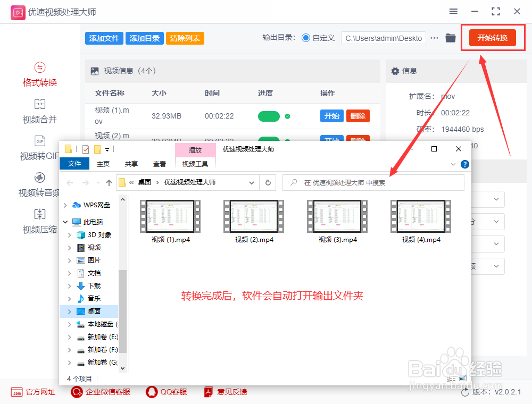
Task: Open QQ客服 support
Action: 166,392
